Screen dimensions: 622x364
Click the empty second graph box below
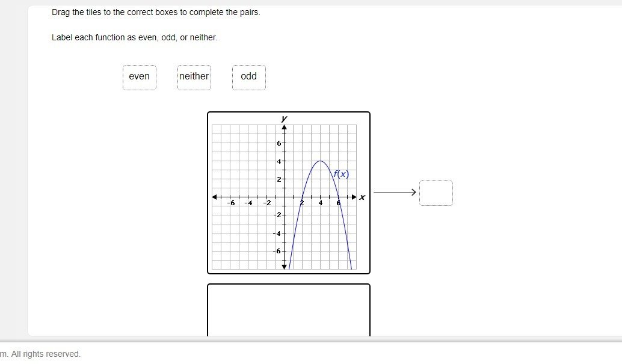coord(288,310)
